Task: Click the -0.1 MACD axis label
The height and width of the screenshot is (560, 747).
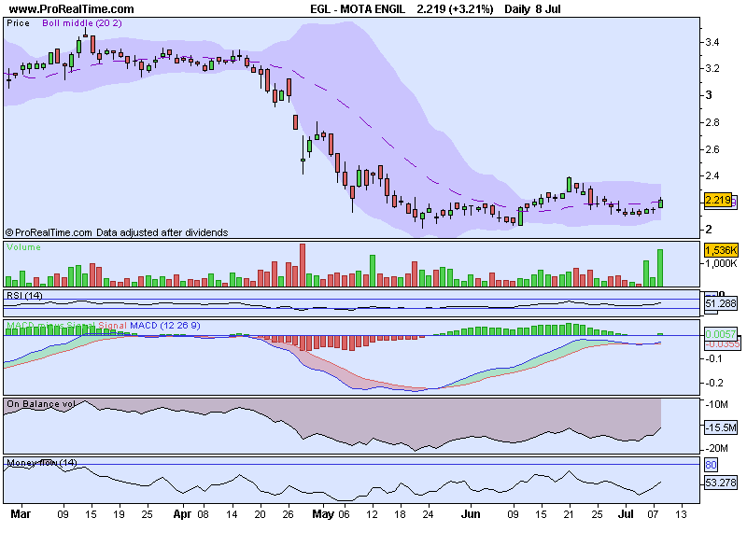Action: pyautogui.click(x=714, y=358)
